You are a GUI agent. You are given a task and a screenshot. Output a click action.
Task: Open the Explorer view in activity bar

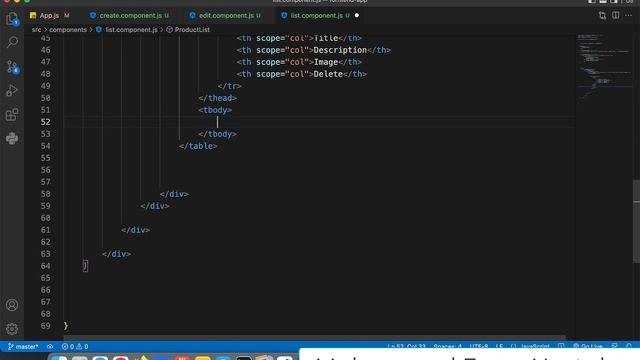(x=12, y=18)
